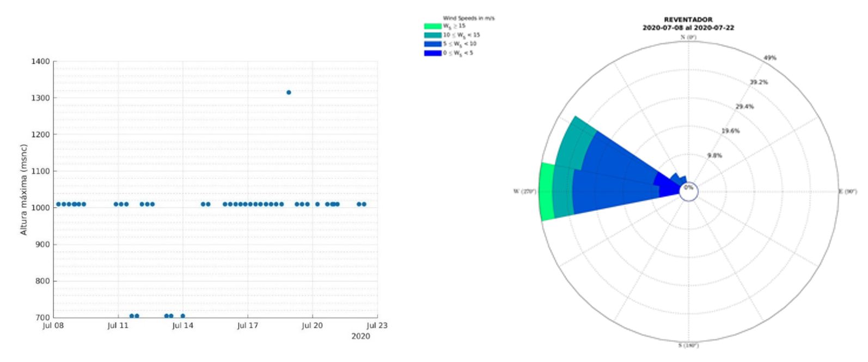Select the "39.2%" ring label

tap(759, 82)
